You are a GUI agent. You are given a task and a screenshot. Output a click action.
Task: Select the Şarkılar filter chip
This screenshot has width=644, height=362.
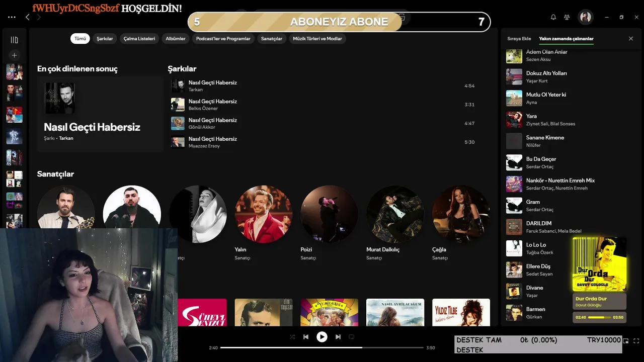pos(105,39)
